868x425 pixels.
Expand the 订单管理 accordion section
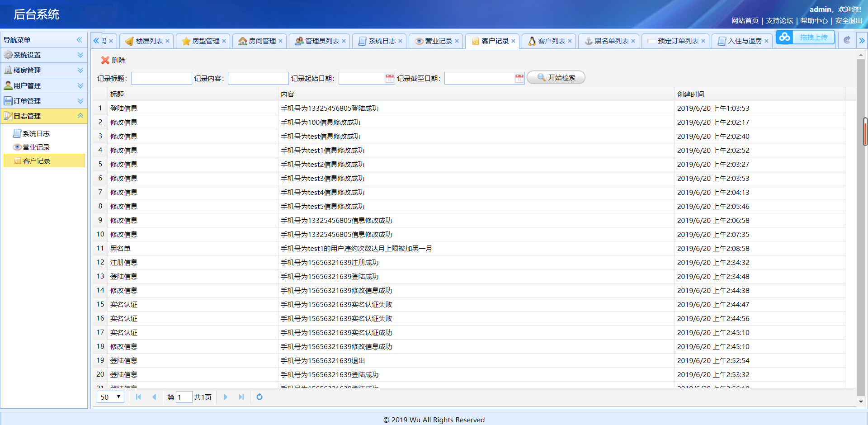[44, 101]
